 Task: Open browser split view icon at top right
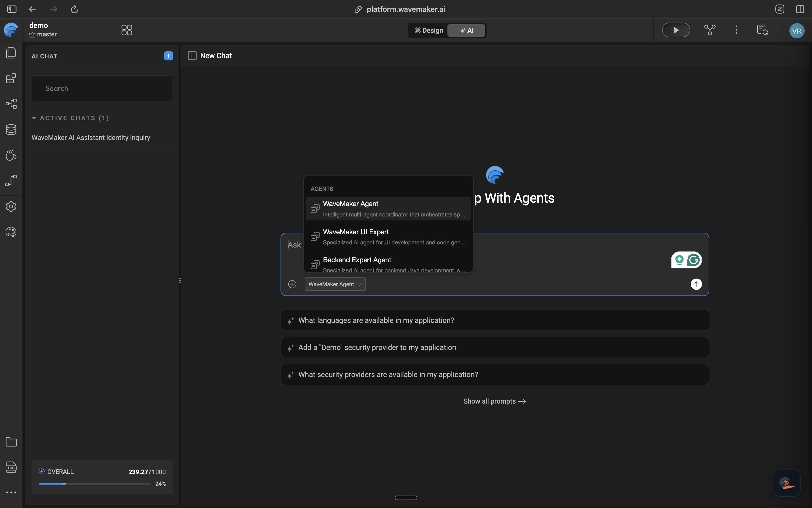click(800, 9)
